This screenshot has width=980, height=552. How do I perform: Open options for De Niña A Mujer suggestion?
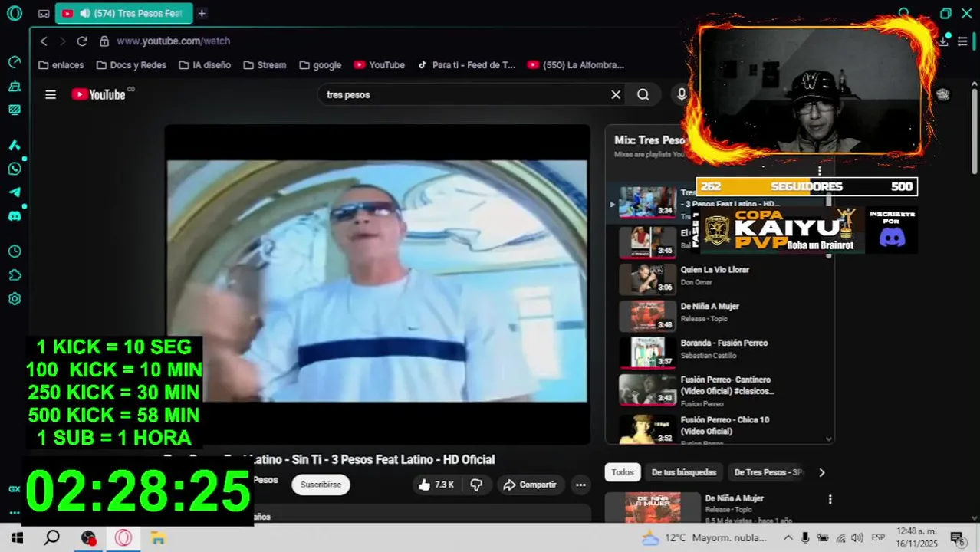tap(830, 499)
